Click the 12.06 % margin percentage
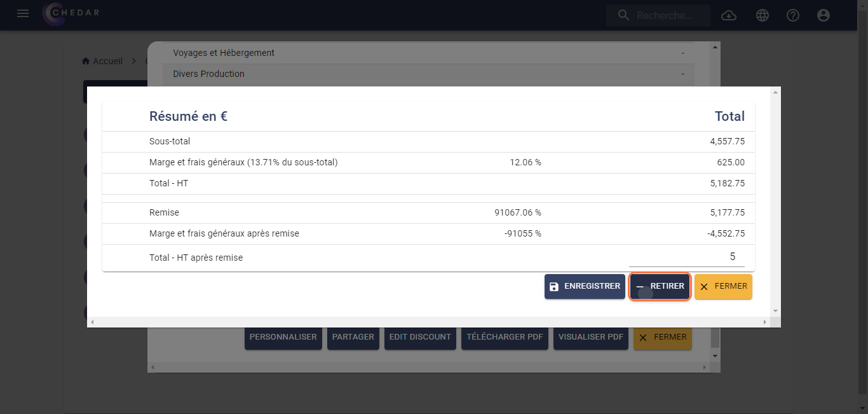 coord(526,162)
